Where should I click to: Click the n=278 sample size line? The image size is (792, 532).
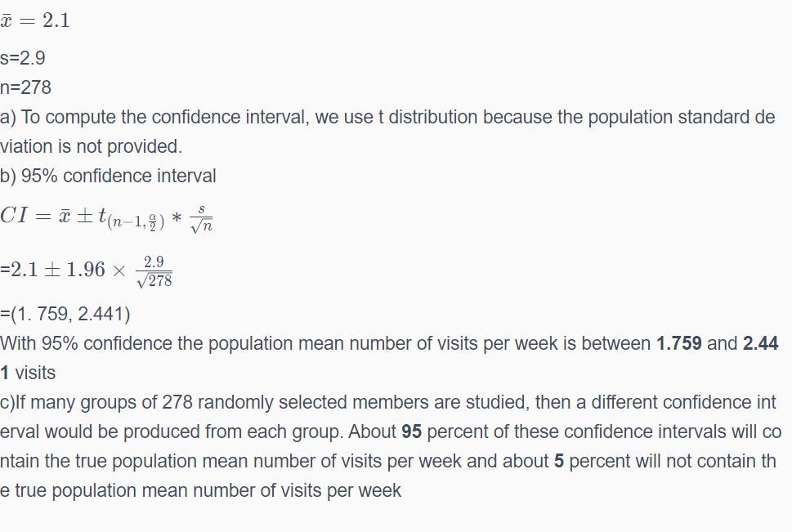point(25,87)
